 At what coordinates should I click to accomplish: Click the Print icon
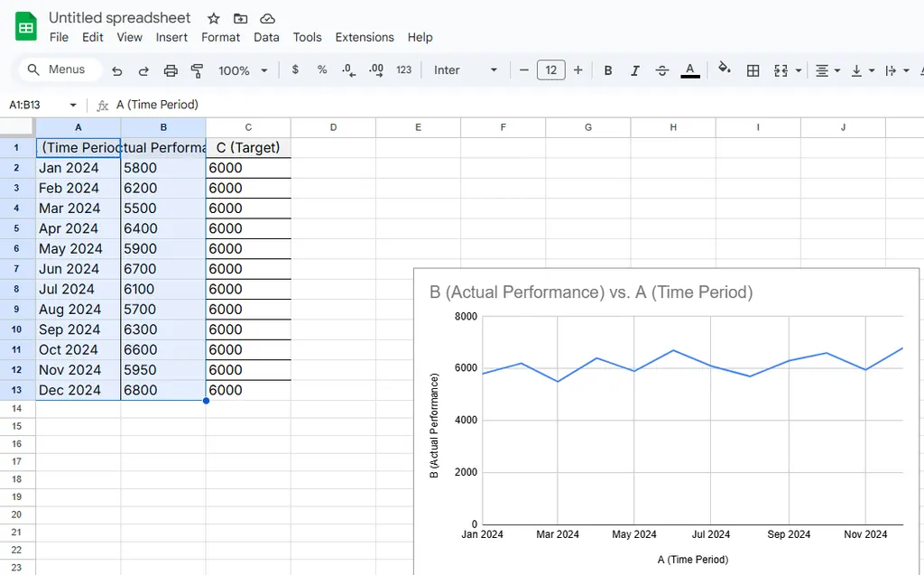coord(171,70)
